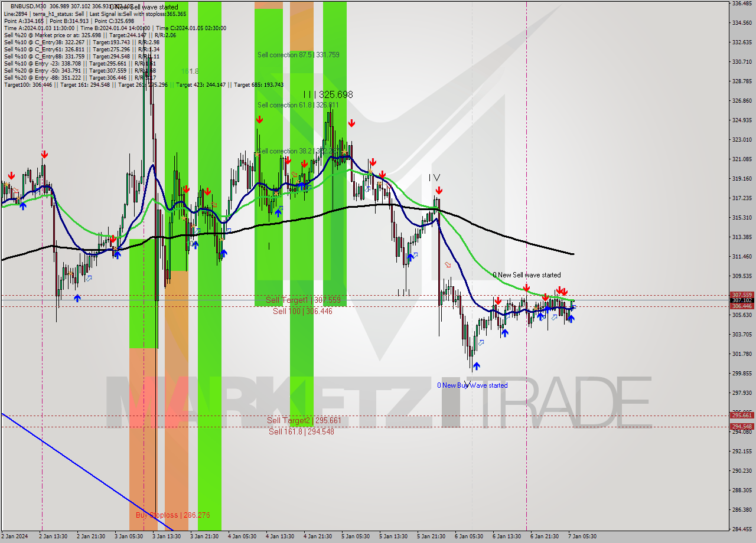This screenshot has width=756, height=543.
Task: Click the '5 Jan 05:30' time axis label
Action: [356, 537]
